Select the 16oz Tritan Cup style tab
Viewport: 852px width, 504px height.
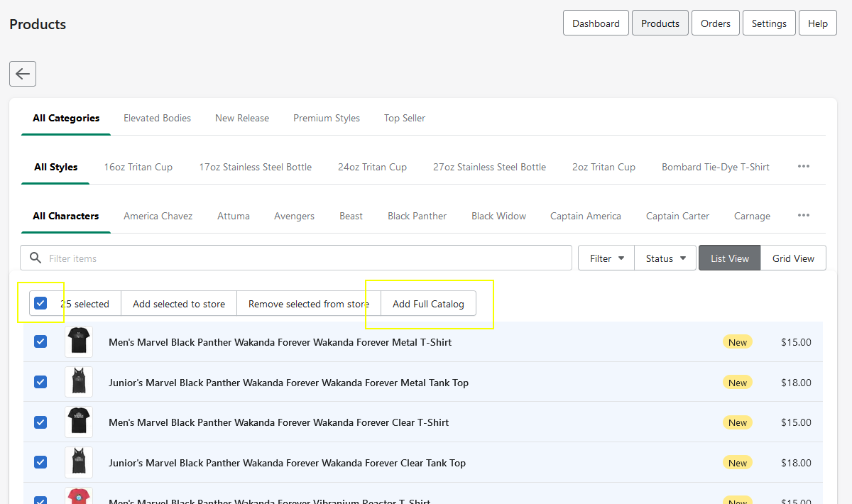pyautogui.click(x=138, y=167)
